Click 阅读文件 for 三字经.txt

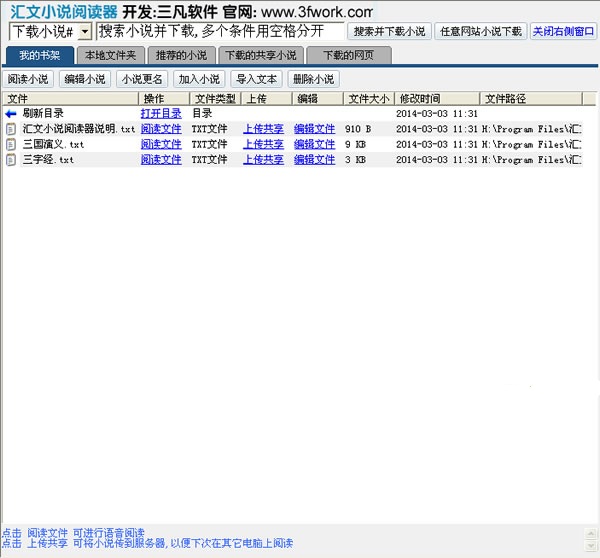[161, 160]
